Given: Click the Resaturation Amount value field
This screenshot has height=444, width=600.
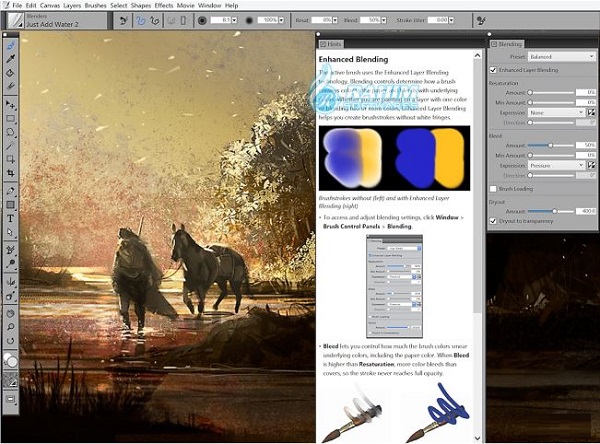Looking at the screenshot, I should point(586,92).
